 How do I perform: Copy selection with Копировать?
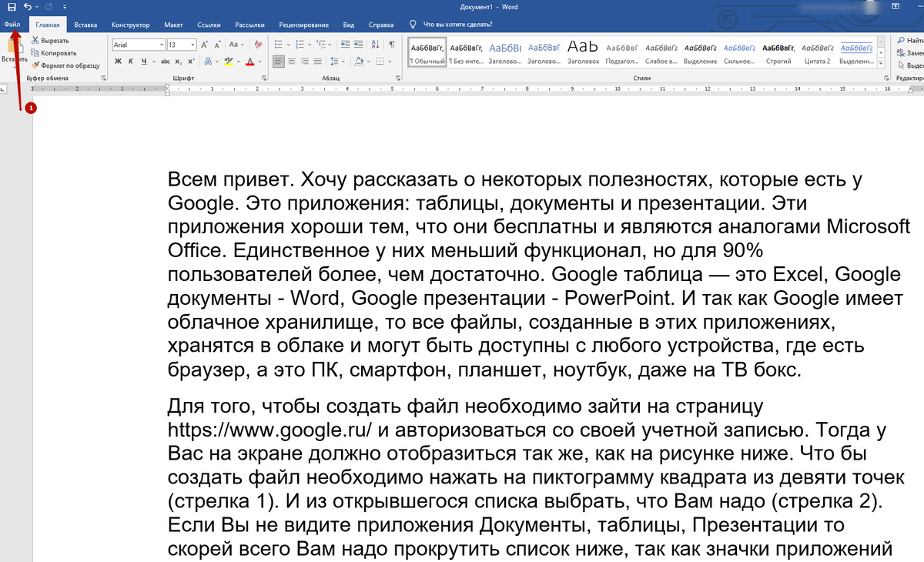click(53, 53)
